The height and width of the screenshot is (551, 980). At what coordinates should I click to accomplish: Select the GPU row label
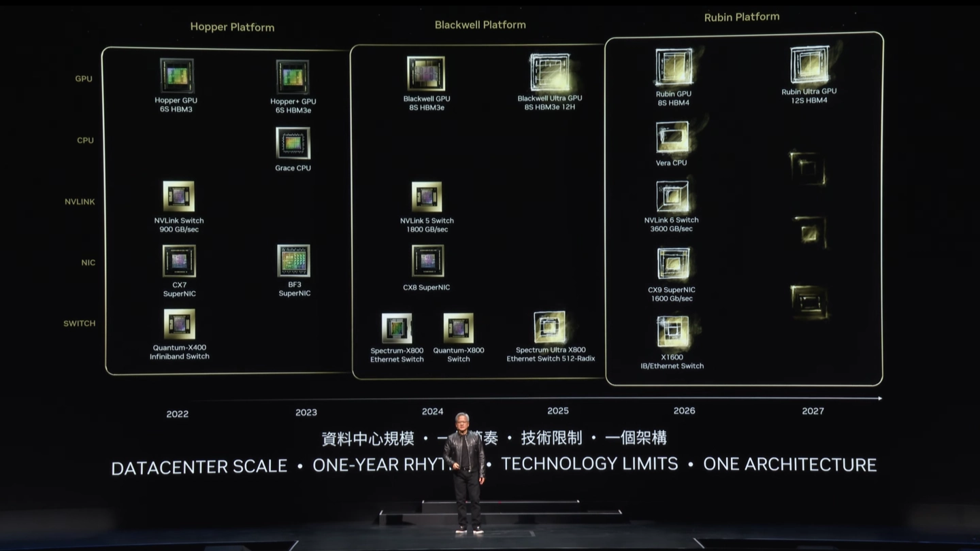coord(83,78)
